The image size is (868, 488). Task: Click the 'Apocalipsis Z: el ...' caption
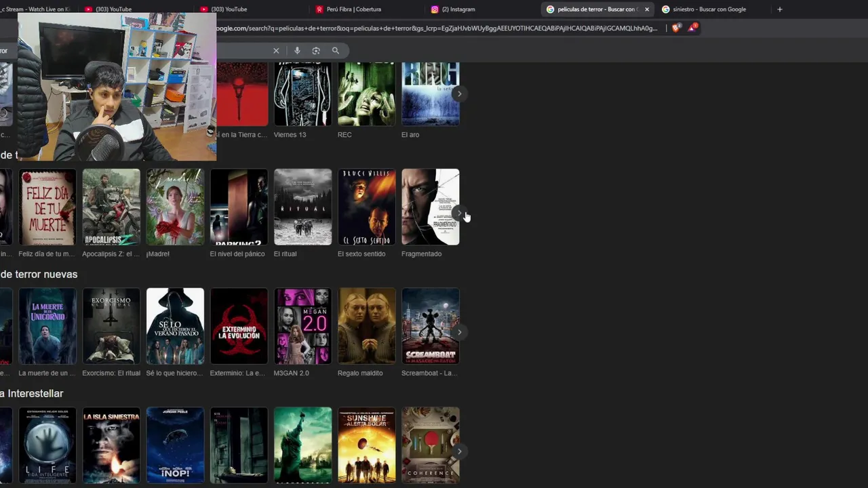pos(111,254)
